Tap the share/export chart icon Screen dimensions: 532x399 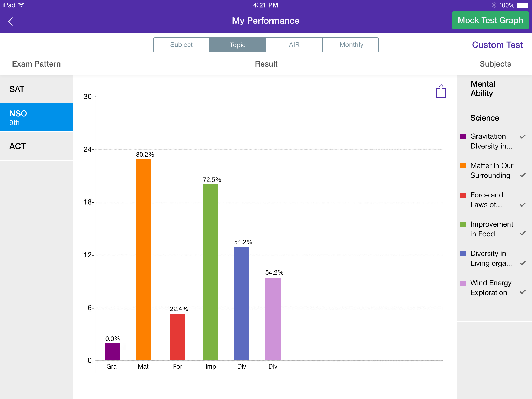tap(441, 91)
